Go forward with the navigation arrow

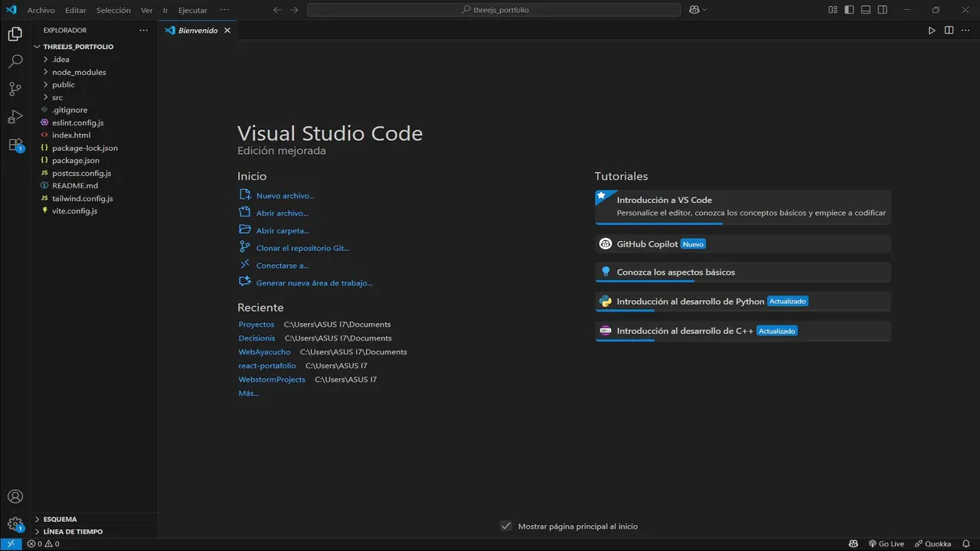[294, 10]
